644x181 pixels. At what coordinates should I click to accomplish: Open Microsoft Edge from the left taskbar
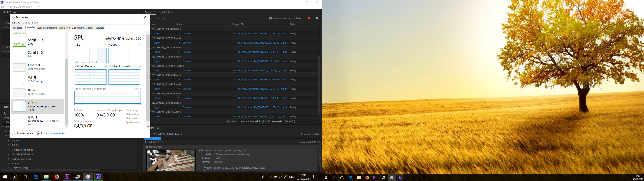[36, 177]
